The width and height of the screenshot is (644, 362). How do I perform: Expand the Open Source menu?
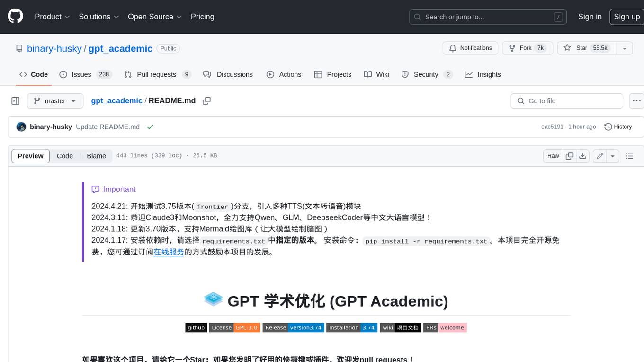tap(155, 17)
